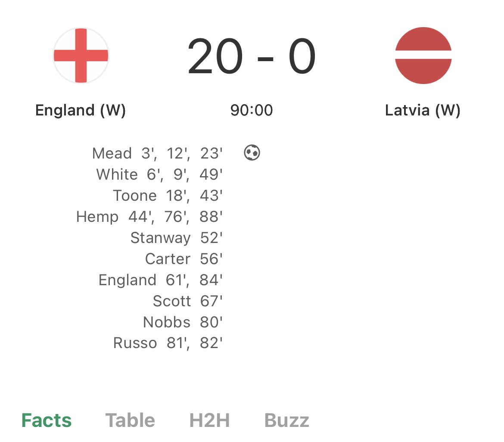Tap Nobbs' 80' goal entry
The image size is (504, 442).
click(183, 322)
